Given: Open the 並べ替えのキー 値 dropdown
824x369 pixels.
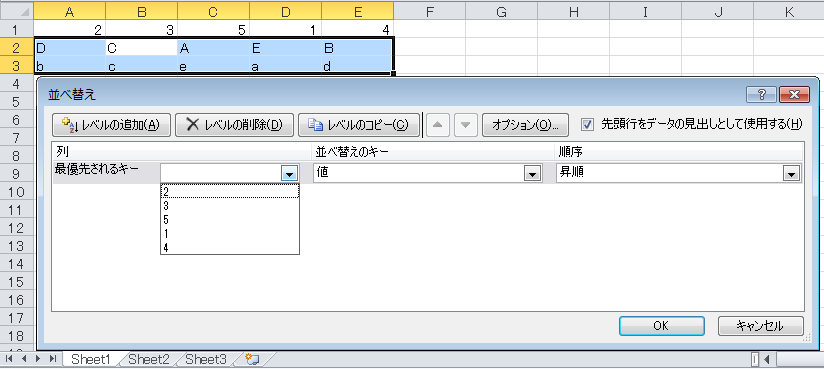Looking at the screenshot, I should coord(533,173).
